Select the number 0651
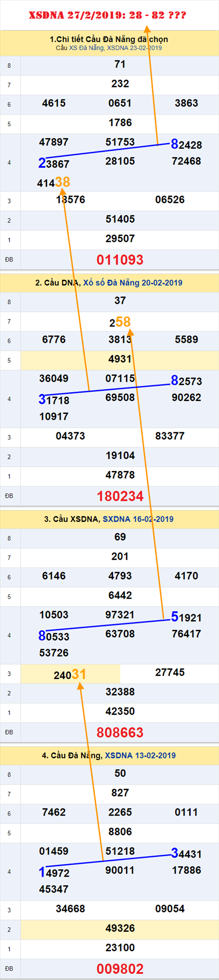219x980 pixels. pos(120,103)
